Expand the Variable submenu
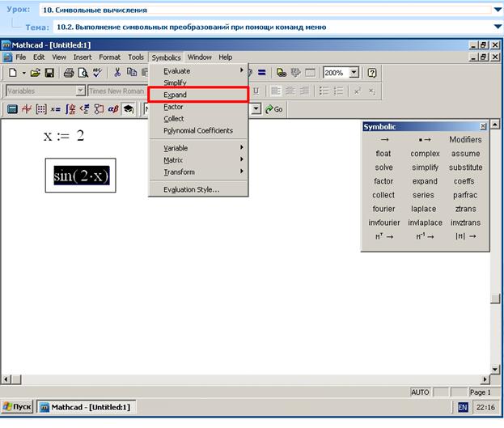504x428 pixels. tap(198, 148)
